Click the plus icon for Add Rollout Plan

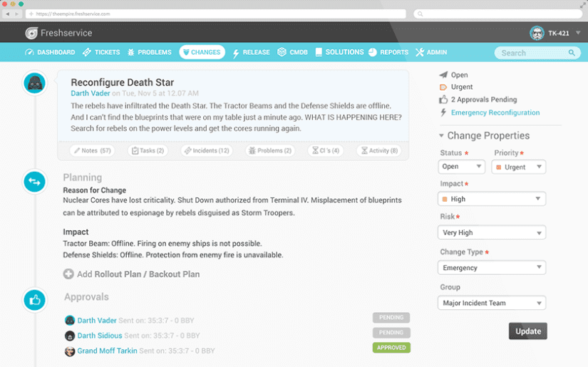(68, 274)
